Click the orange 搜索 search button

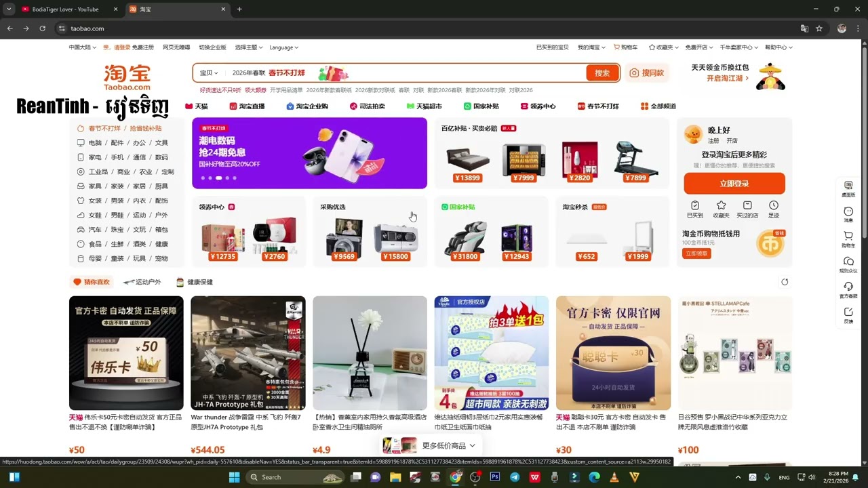pyautogui.click(x=602, y=73)
